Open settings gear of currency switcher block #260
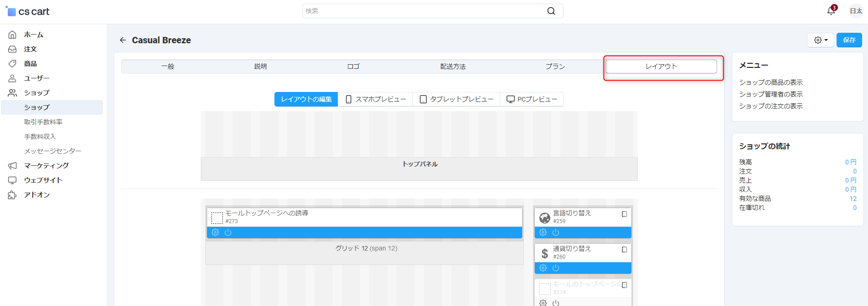Viewport: 868px width, 306px height. [x=543, y=268]
